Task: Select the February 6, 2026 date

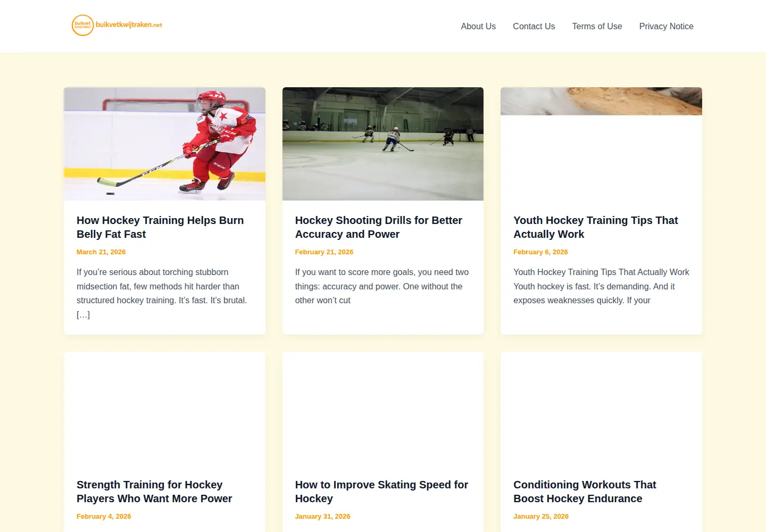Action: point(540,252)
